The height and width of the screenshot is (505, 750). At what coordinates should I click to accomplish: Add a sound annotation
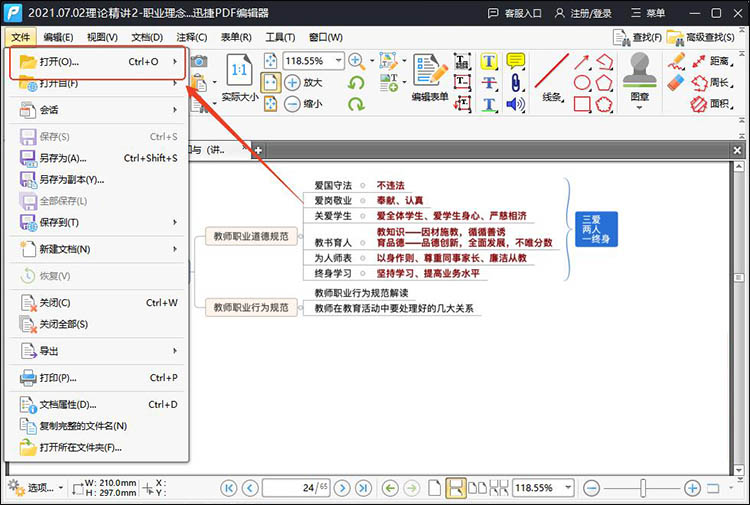pos(516,104)
